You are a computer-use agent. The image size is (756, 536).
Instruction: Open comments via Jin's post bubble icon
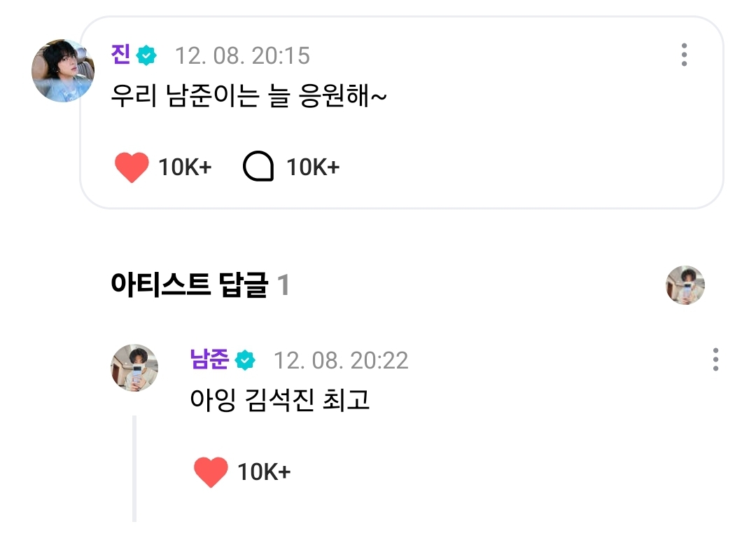pos(258,167)
